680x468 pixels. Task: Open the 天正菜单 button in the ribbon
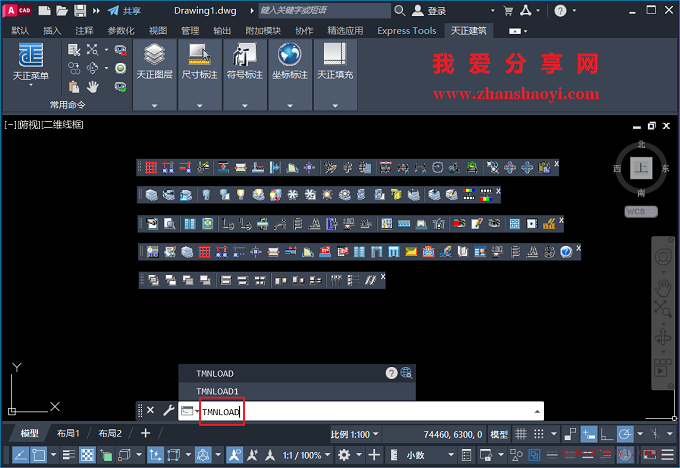pyautogui.click(x=30, y=62)
